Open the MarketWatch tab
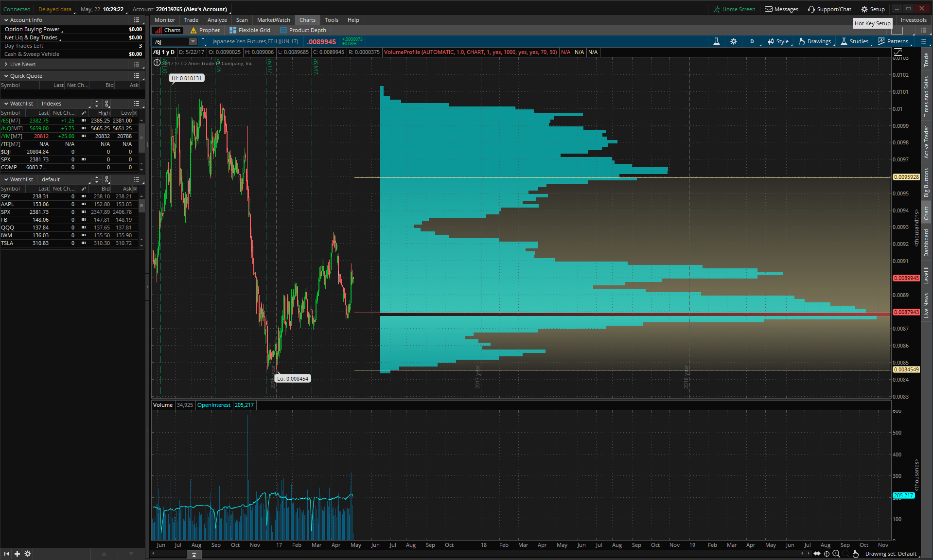Image resolution: width=933 pixels, height=560 pixels. tap(274, 20)
